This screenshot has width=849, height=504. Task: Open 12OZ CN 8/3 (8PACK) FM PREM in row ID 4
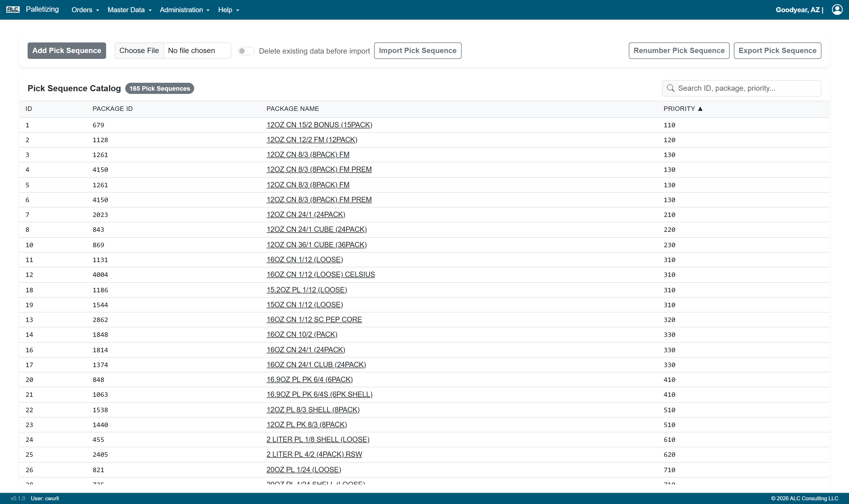pyautogui.click(x=319, y=170)
